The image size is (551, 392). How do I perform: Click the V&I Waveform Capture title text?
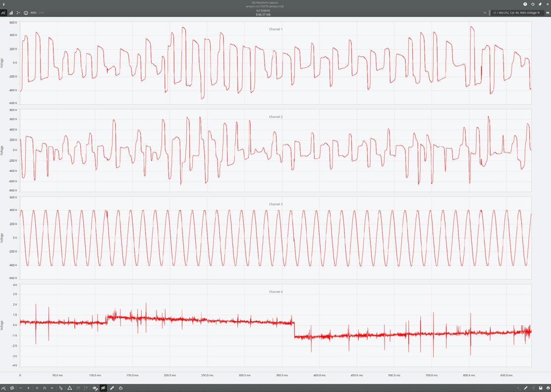click(x=265, y=3)
